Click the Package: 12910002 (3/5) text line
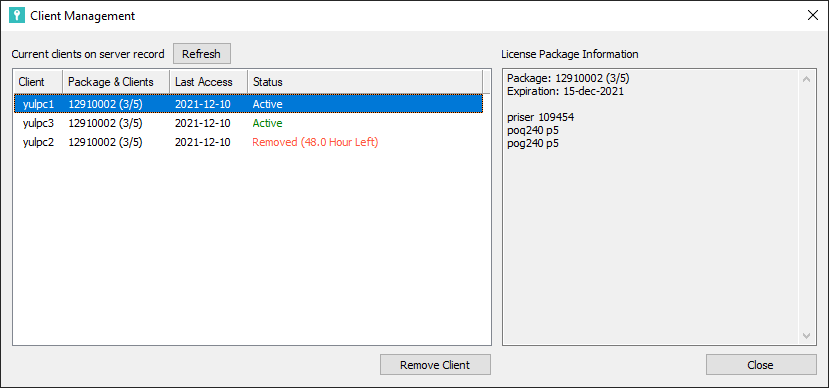The height and width of the screenshot is (388, 829). (x=568, y=79)
